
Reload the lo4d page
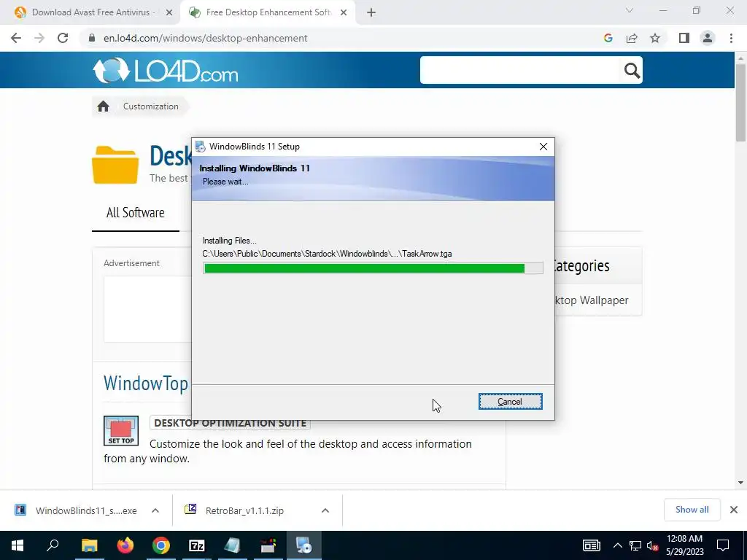tap(63, 38)
